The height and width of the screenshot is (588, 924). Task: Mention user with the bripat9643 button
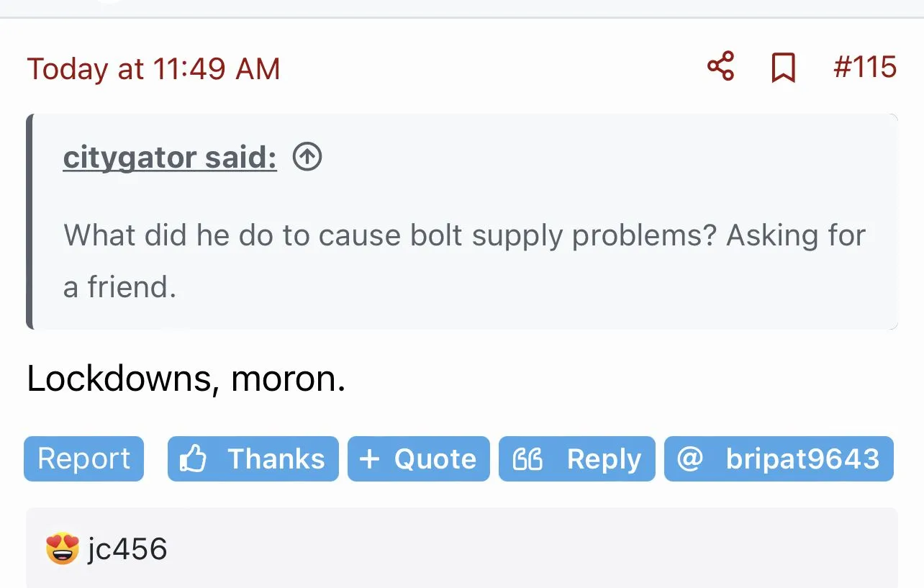(802, 459)
